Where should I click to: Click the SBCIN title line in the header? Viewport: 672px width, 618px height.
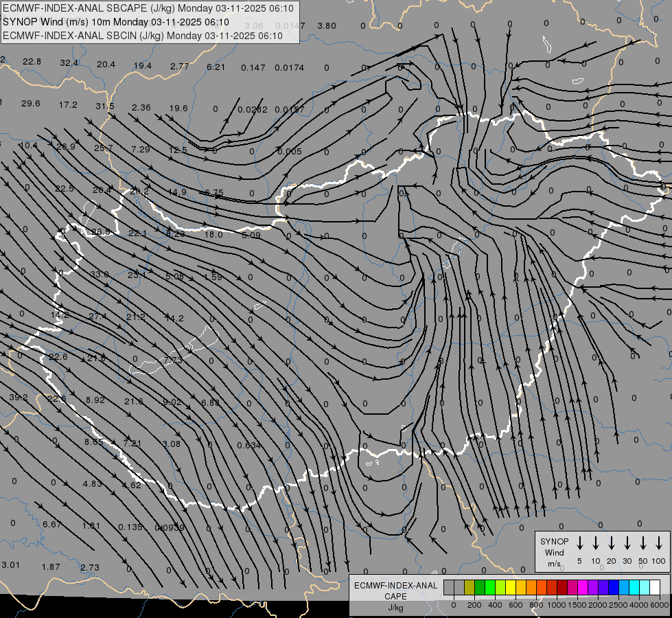(143, 36)
